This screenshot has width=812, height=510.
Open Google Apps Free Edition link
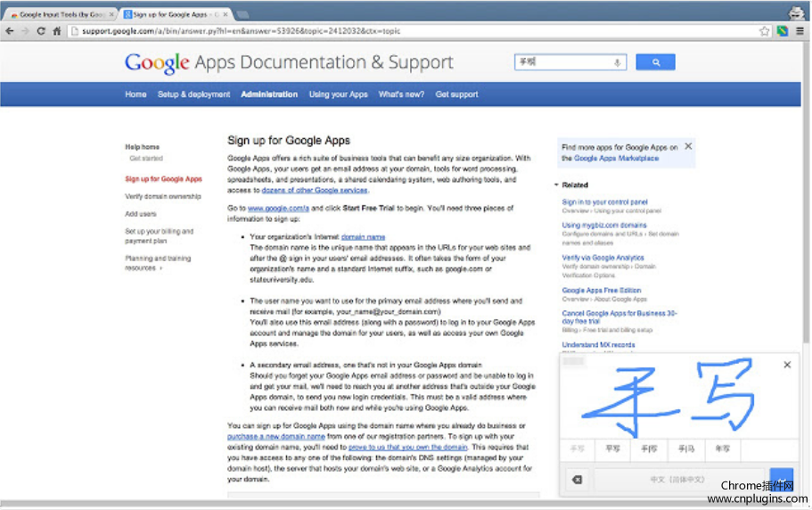point(602,291)
